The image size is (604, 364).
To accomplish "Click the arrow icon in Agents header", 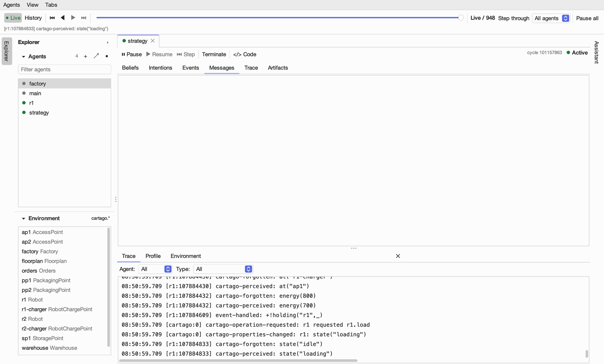I will point(96,56).
